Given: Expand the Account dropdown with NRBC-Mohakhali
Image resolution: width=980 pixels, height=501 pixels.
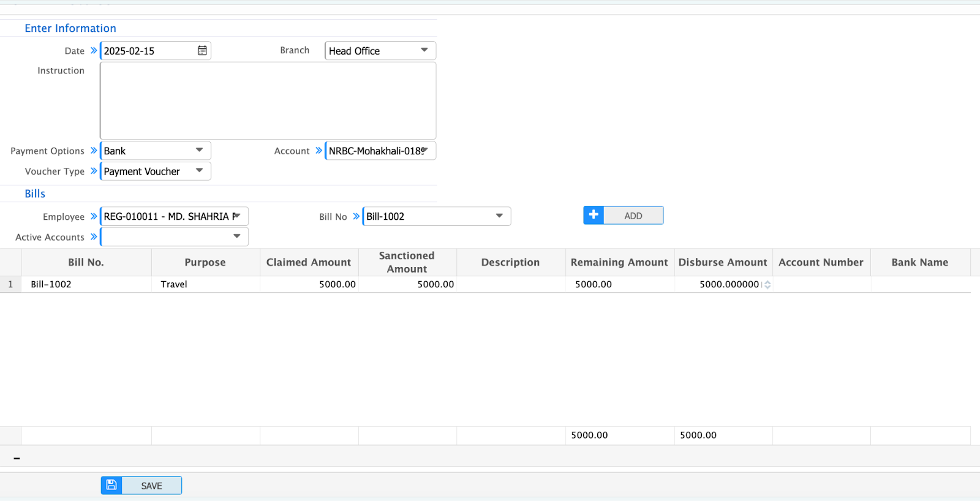Looking at the screenshot, I should coord(424,151).
